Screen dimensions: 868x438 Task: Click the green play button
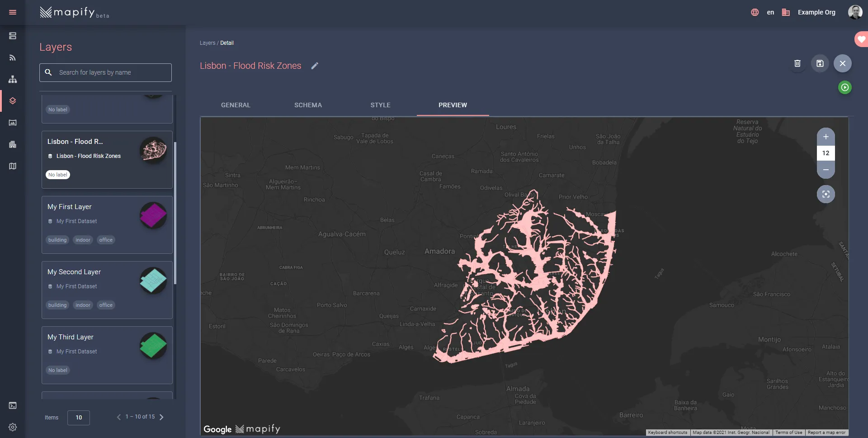pos(845,87)
